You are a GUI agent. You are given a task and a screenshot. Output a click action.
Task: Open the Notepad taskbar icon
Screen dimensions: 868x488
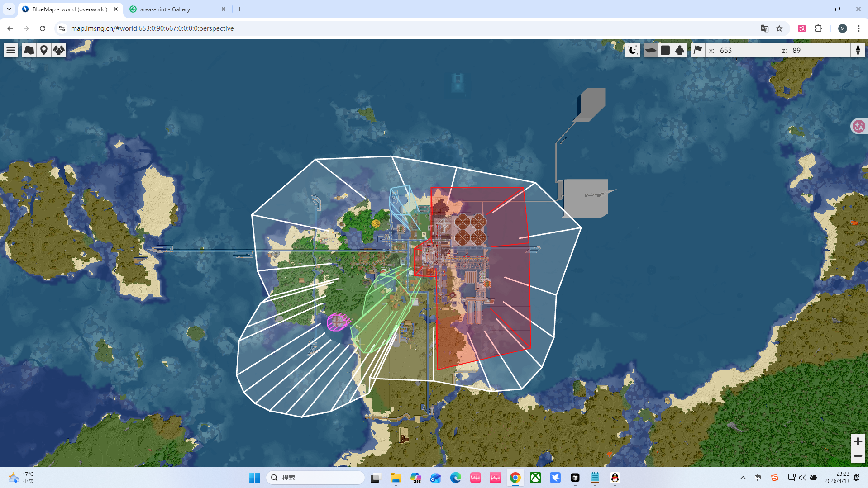click(595, 478)
